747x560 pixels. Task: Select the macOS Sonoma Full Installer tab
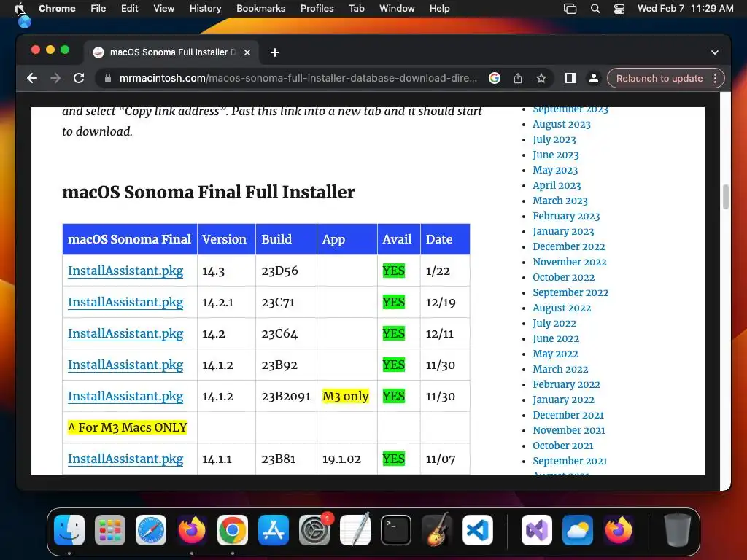click(x=172, y=52)
